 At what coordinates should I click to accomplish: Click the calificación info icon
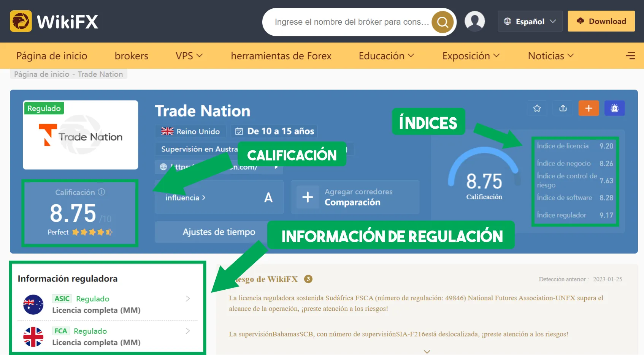click(x=102, y=192)
